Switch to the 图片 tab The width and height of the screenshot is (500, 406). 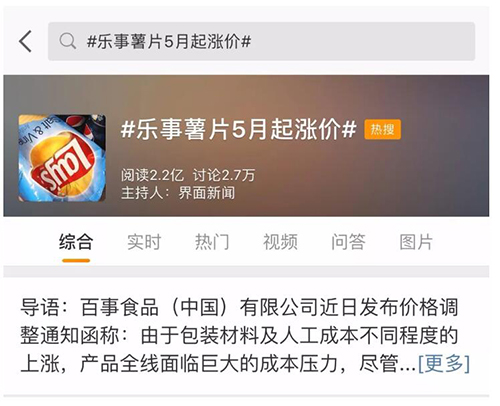point(416,242)
